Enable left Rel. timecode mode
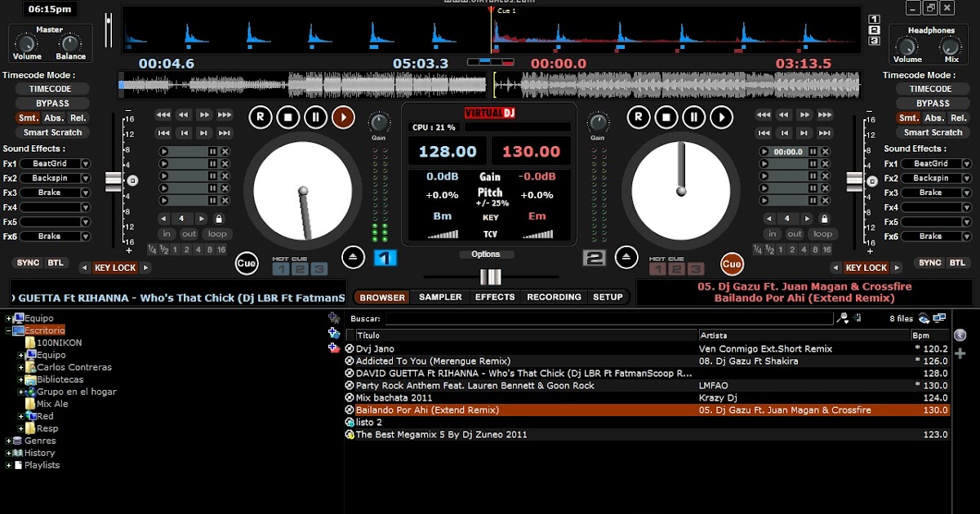This screenshot has width=980, height=514. 78,117
